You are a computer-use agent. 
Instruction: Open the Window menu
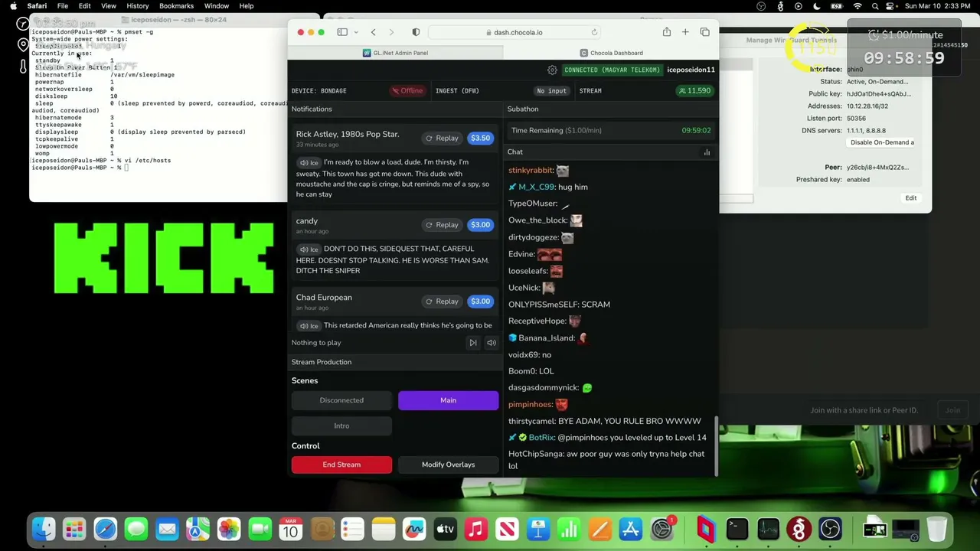pos(217,6)
